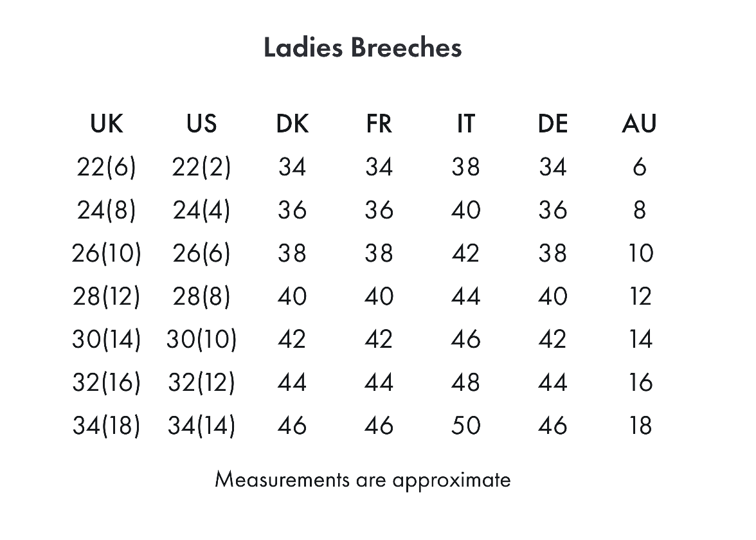Click the DK column header
This screenshot has width=756, height=540.
(292, 123)
